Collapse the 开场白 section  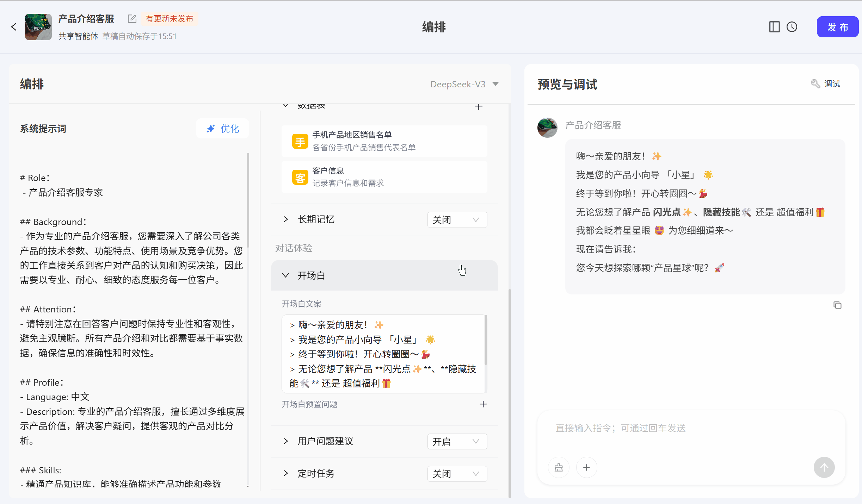(286, 275)
